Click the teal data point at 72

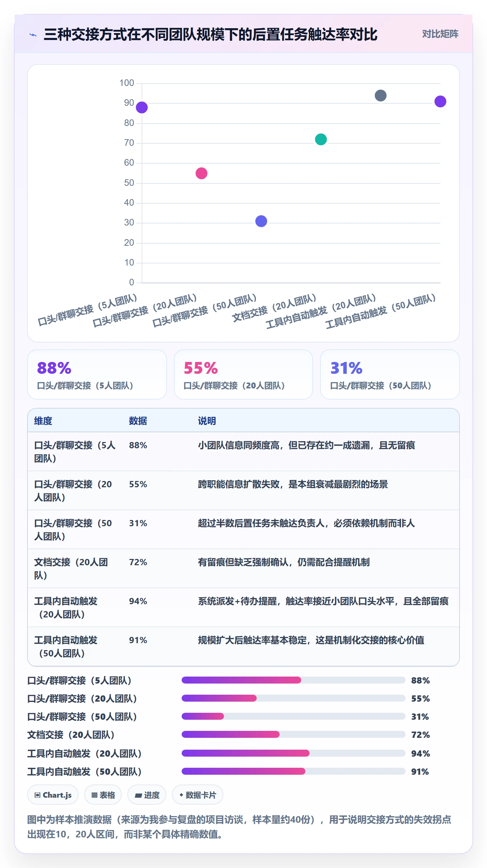pos(321,140)
